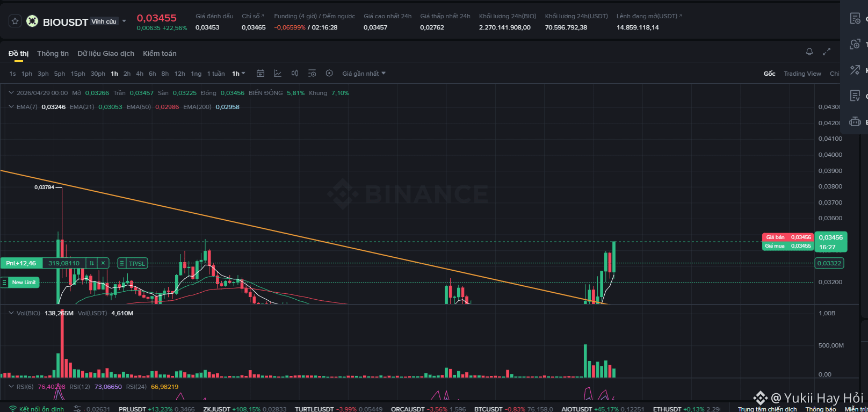Screen dimensions: 868x412
Task: Choose the 8h timeframe
Action: pyautogui.click(x=165, y=74)
